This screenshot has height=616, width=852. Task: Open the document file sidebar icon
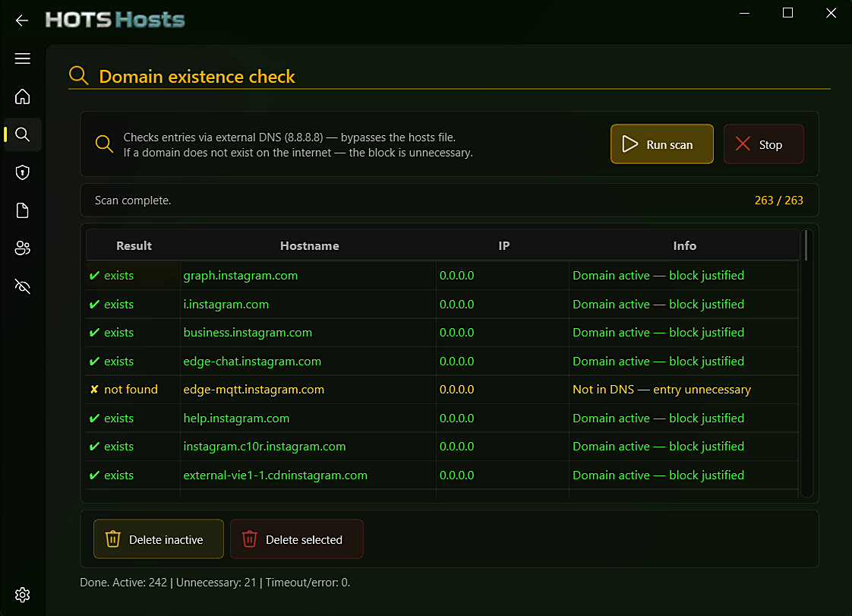coord(22,210)
